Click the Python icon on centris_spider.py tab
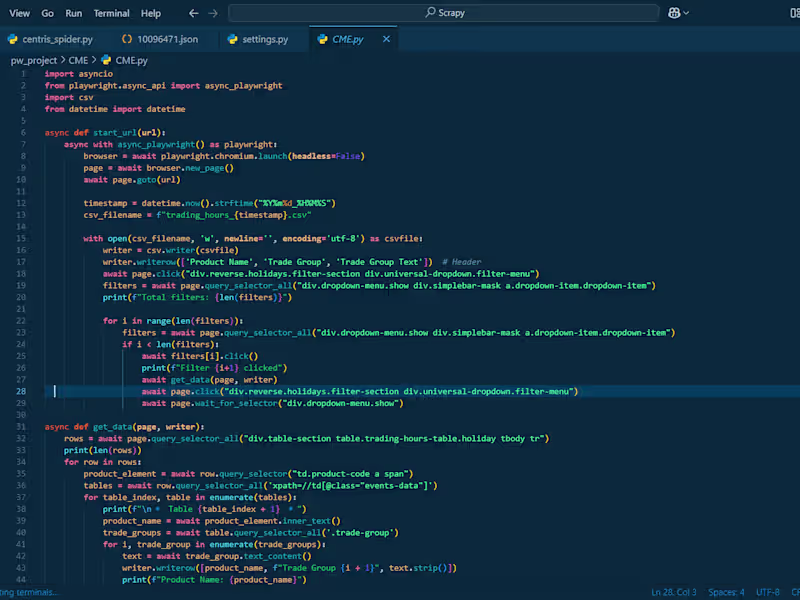800x600 pixels. [13, 39]
